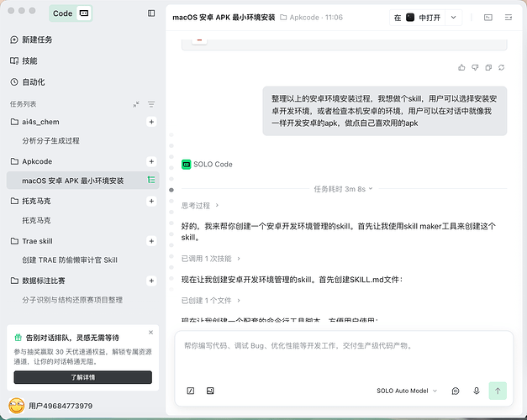
Task: Open the task 分析分子生成过程
Action: click(x=50, y=141)
